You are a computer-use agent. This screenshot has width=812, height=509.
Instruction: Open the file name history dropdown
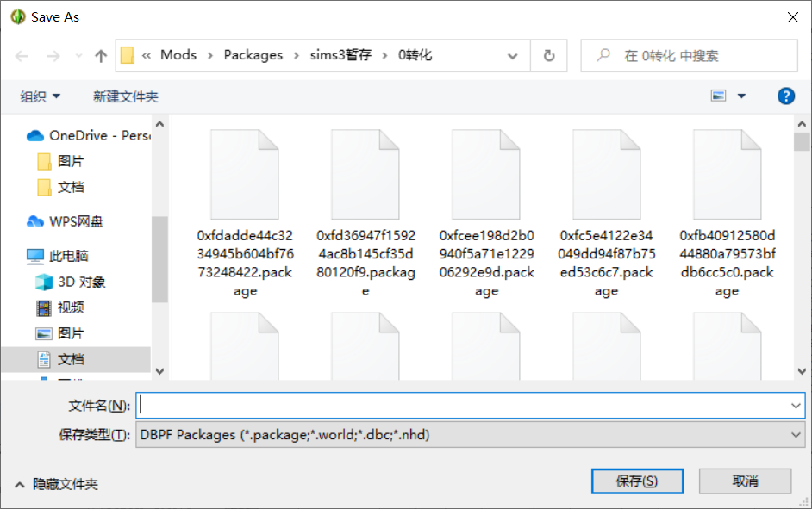pyautogui.click(x=796, y=406)
